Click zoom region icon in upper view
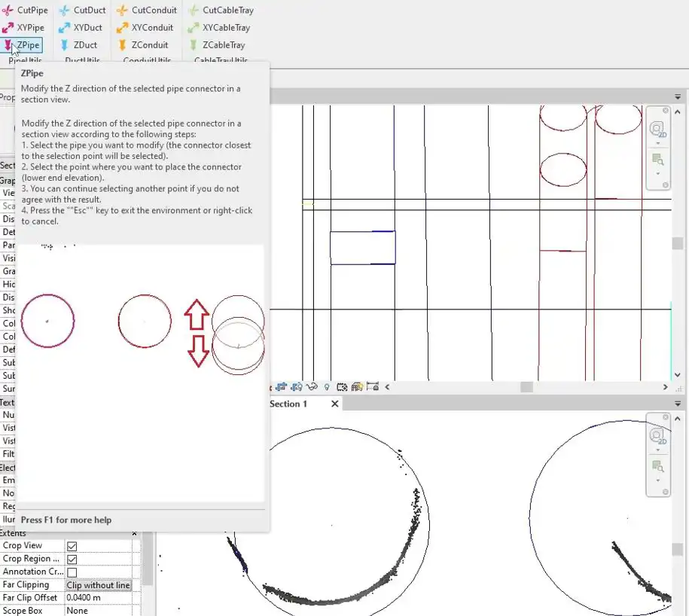The width and height of the screenshot is (689, 616). tap(658, 160)
